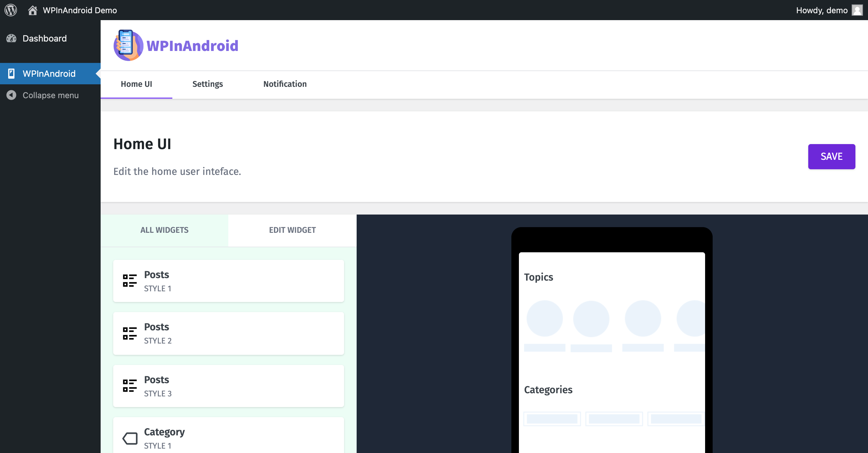Switch to the Home UI tab

coord(136,84)
